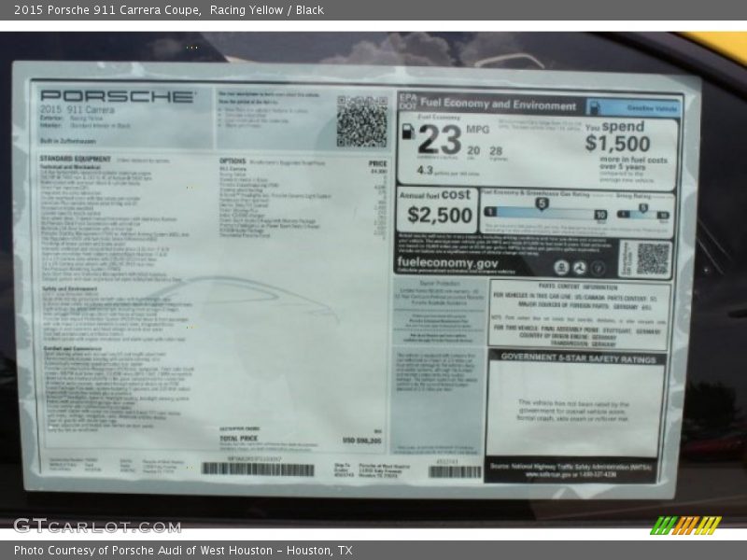Click the 'GOVERNMENT 5-STAR SAFETY RATINGS' heading
Screen dimensions: 747x560
coord(578,358)
